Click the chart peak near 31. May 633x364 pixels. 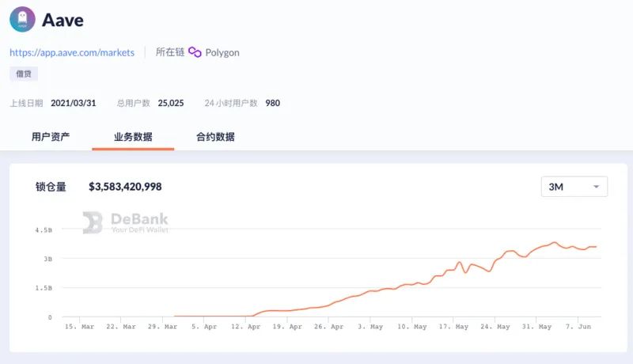click(555, 242)
